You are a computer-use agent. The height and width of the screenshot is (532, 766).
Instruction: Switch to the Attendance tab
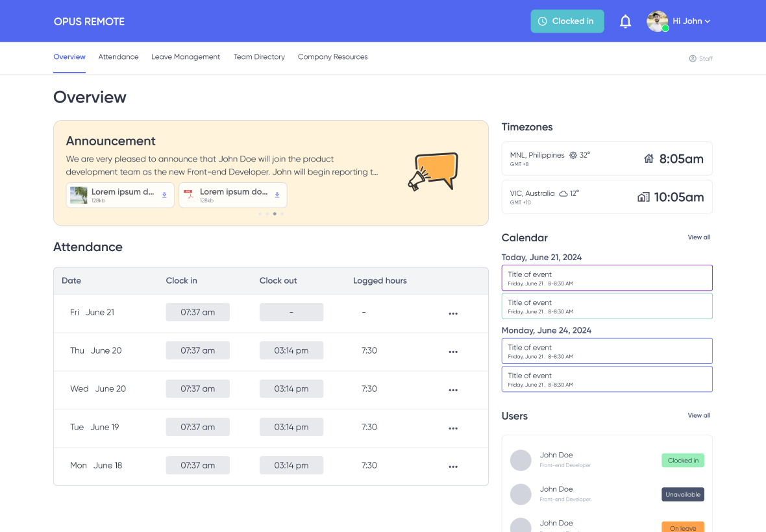coord(118,57)
